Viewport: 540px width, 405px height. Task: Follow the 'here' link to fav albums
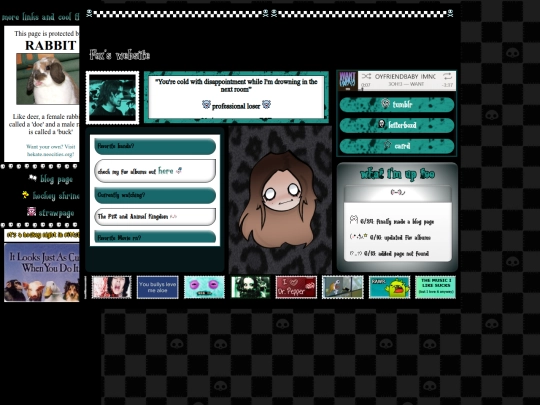click(x=166, y=170)
